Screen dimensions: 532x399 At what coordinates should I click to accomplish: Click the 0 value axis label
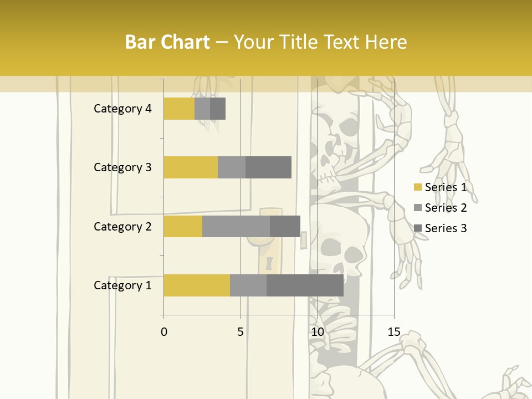tap(163, 332)
